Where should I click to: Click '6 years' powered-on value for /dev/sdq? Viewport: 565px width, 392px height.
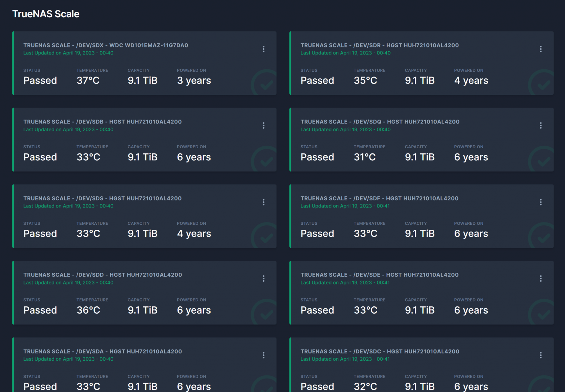click(471, 157)
